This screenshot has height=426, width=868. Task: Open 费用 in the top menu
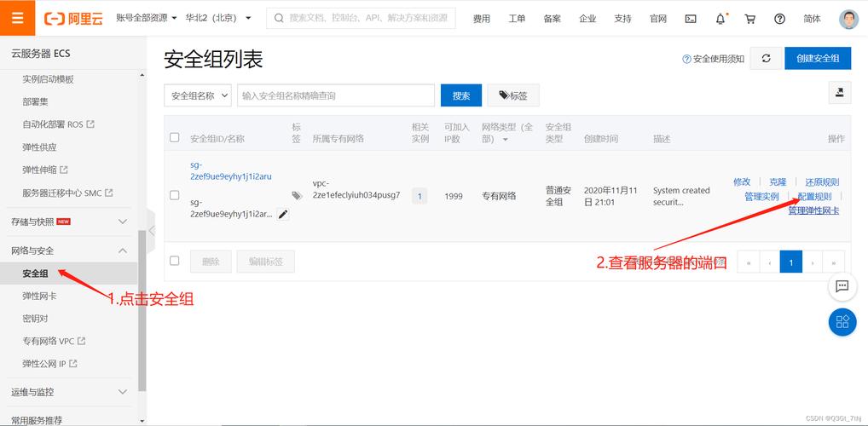(482, 19)
